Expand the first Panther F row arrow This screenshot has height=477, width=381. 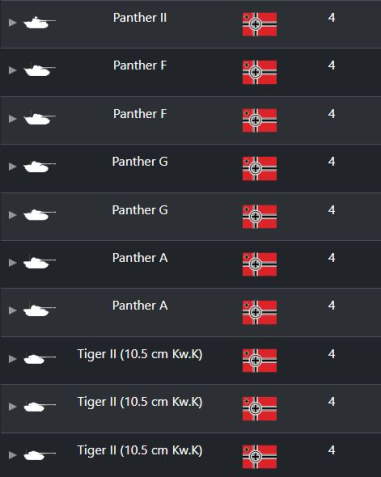click(12, 70)
